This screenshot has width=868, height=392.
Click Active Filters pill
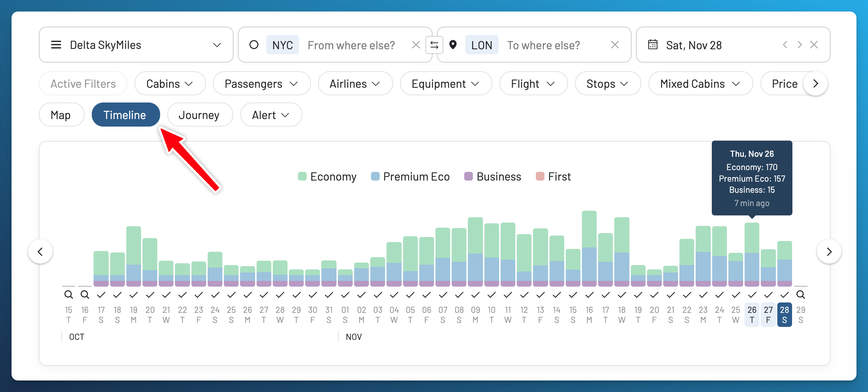point(83,84)
